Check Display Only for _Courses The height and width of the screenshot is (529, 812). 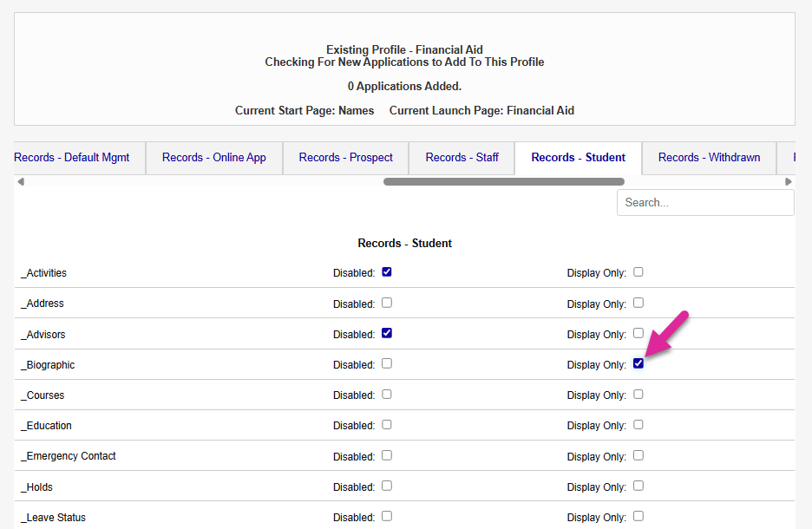[638, 394]
